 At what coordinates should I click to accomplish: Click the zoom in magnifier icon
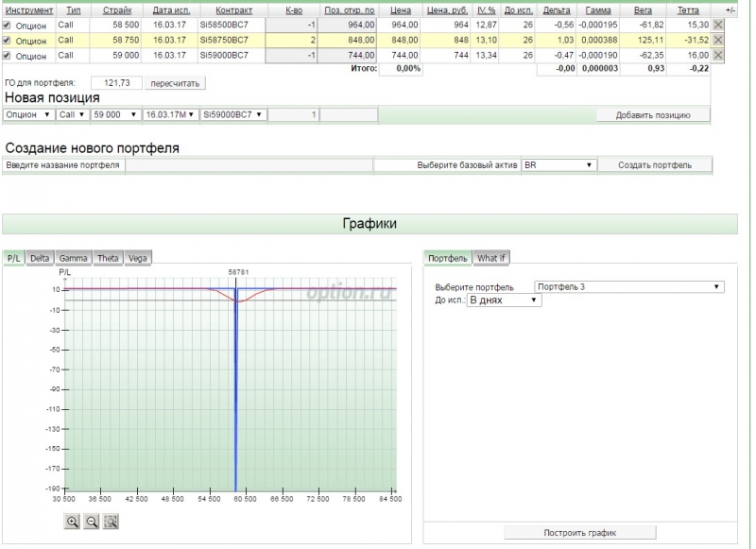72,522
